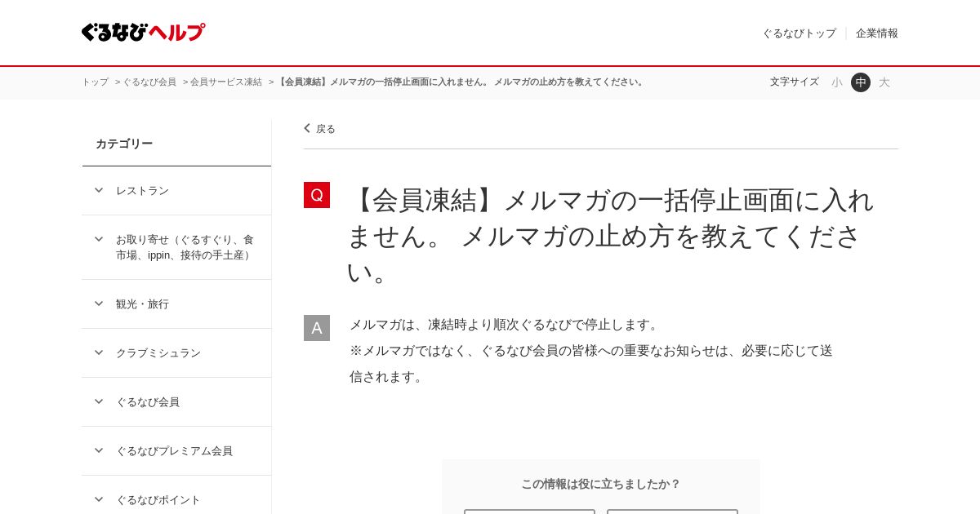980x514 pixels.
Task: Click the red Q question icon
Action: [x=317, y=195]
